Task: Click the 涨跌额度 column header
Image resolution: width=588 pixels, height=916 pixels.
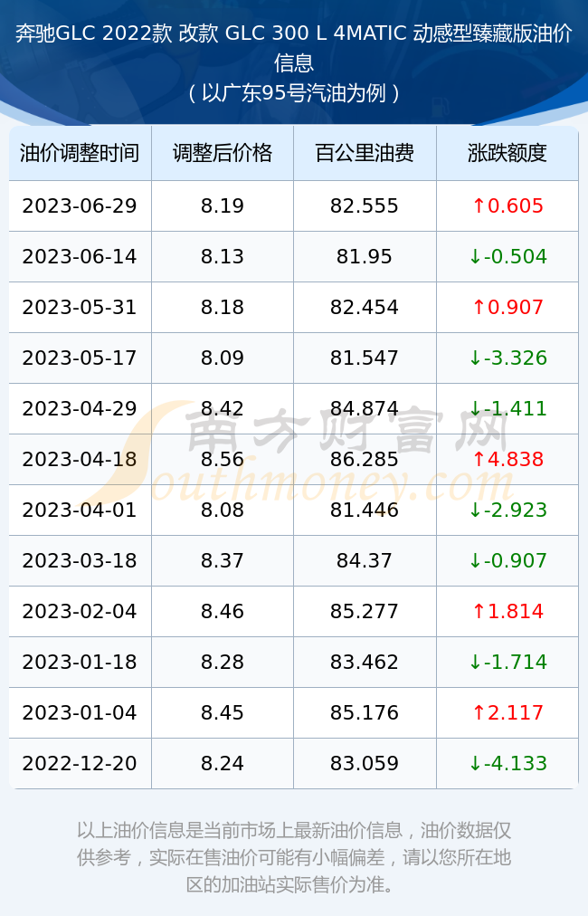Action: (507, 153)
